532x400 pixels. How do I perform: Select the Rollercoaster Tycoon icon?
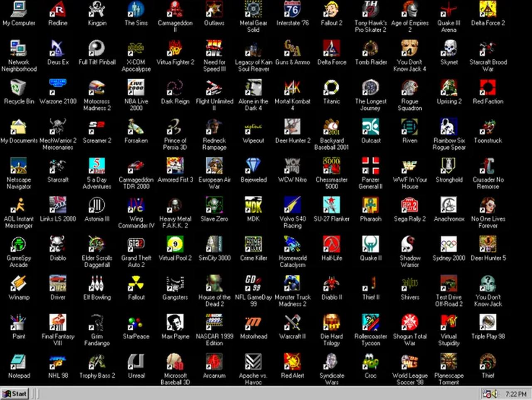coord(370,323)
